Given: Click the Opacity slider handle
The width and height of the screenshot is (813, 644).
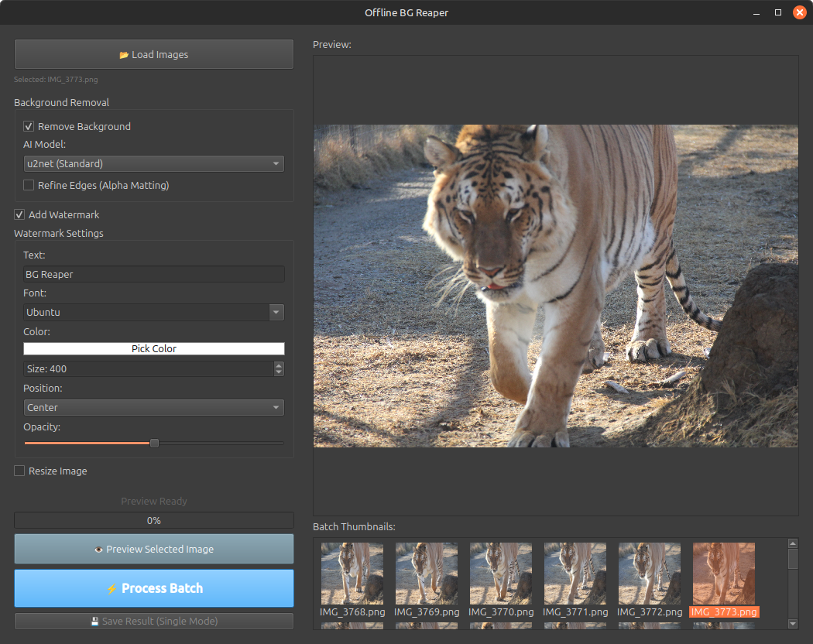Looking at the screenshot, I should [x=154, y=443].
